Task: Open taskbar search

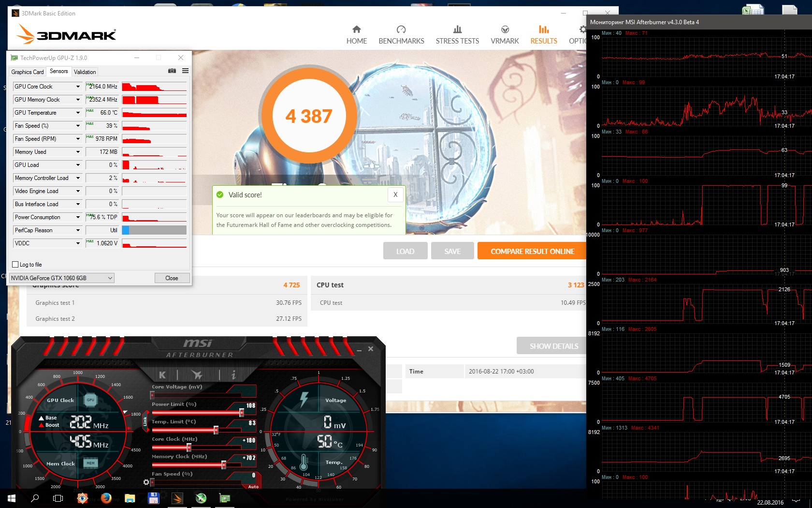Action: pos(35,498)
